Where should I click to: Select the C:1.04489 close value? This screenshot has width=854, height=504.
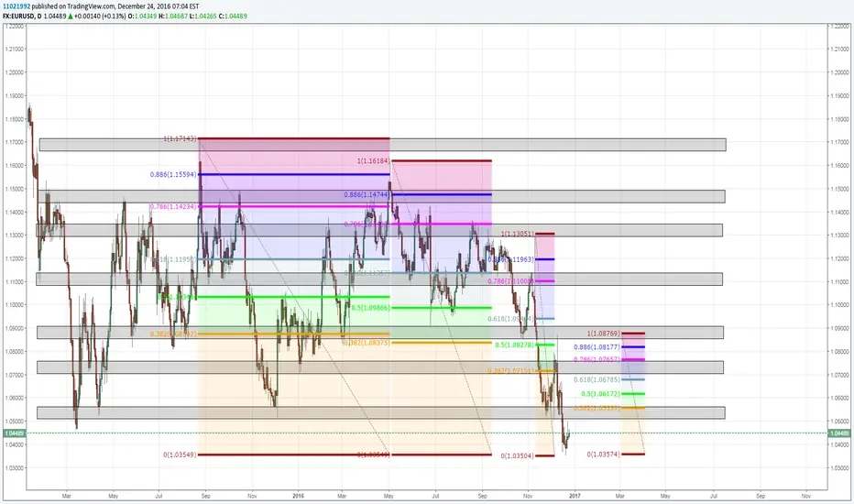[233, 16]
